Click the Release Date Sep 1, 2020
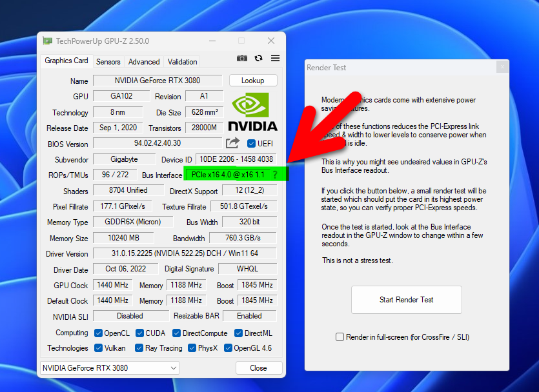The image size is (539, 392). [118, 128]
